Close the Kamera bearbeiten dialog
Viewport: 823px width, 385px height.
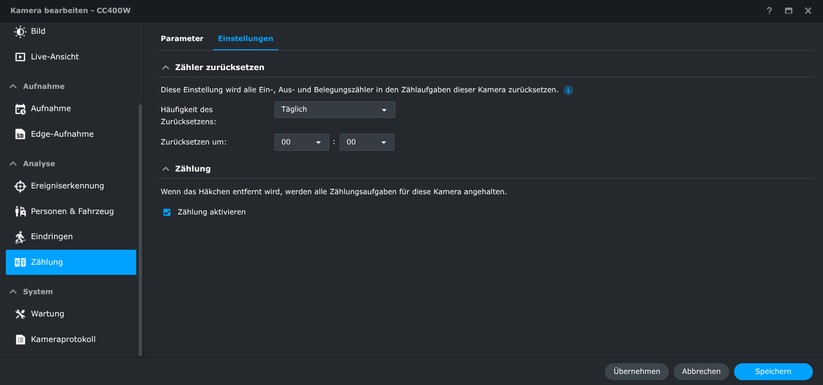coord(808,10)
